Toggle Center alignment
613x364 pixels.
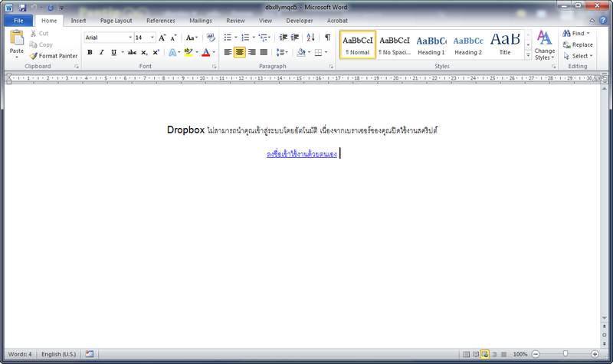tap(240, 52)
